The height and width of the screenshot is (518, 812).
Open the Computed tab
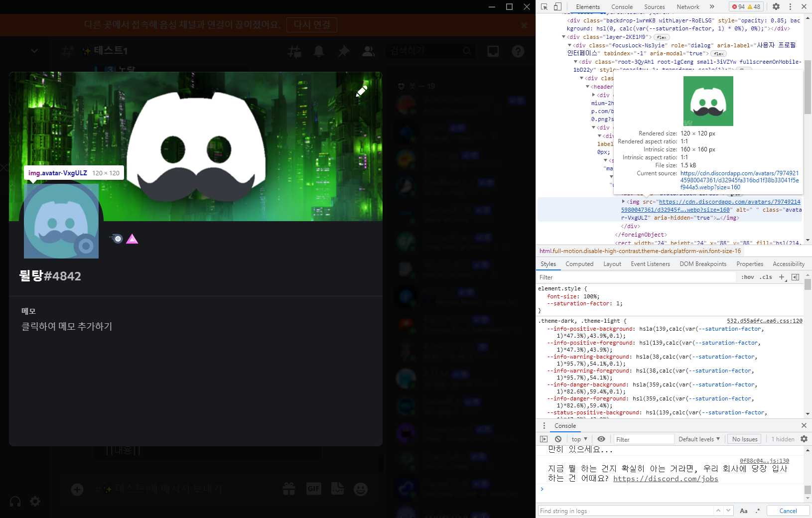coord(579,264)
